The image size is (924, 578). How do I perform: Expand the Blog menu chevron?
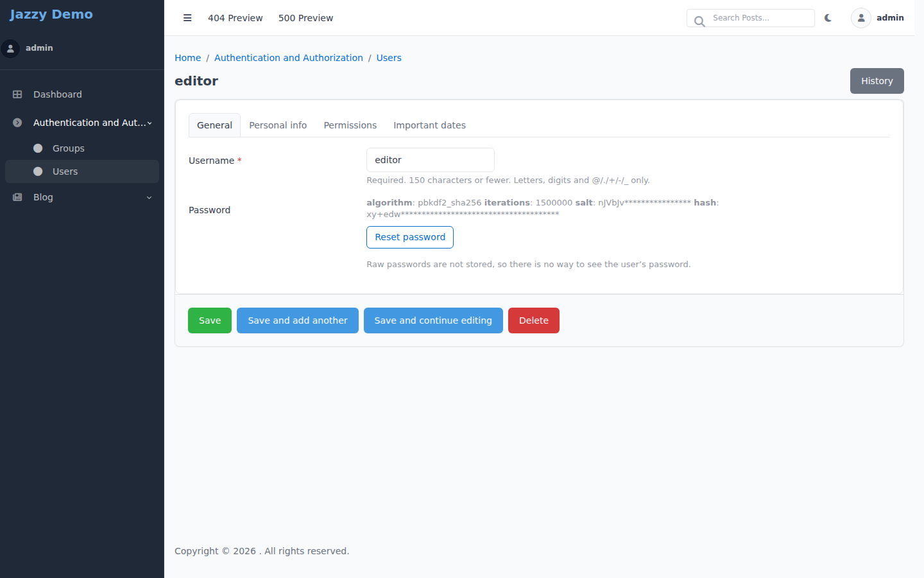click(x=149, y=198)
